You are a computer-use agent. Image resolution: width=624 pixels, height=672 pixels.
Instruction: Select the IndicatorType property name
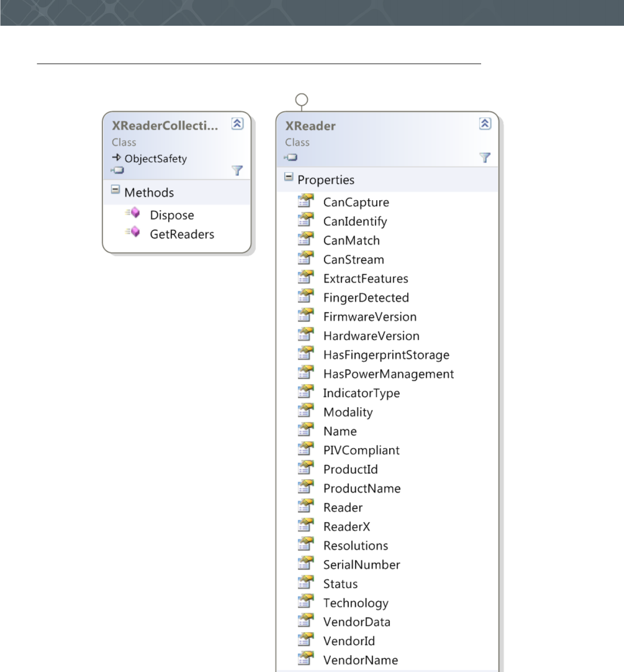[361, 394]
